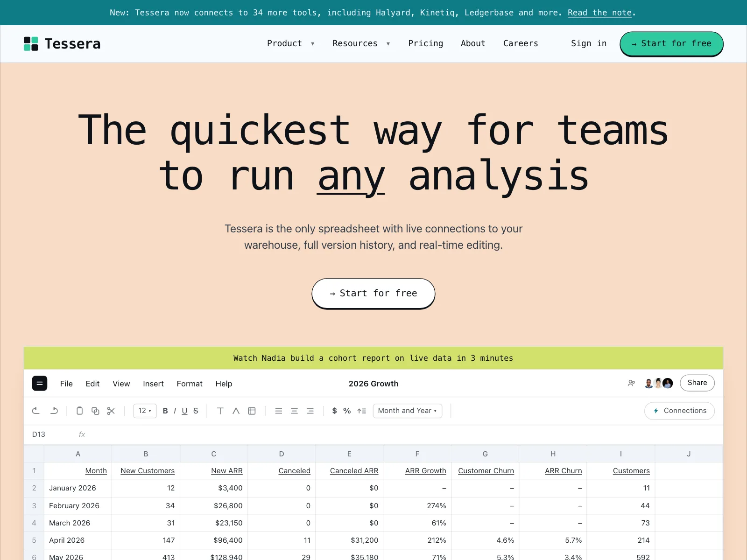Click Sign in
The height and width of the screenshot is (560, 747).
pos(589,43)
